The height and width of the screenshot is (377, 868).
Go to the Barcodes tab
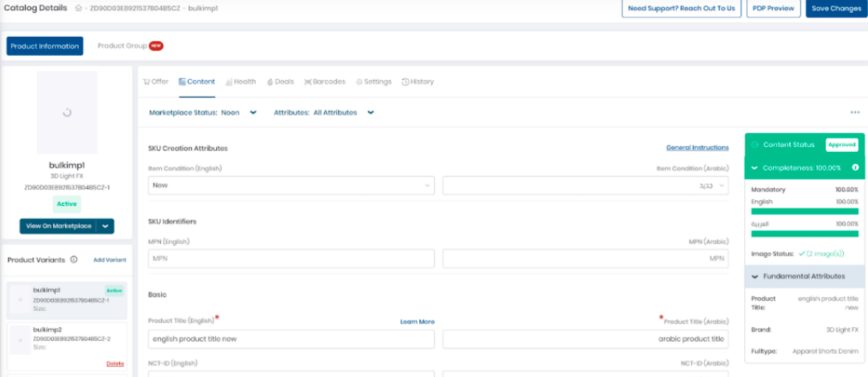coord(325,82)
